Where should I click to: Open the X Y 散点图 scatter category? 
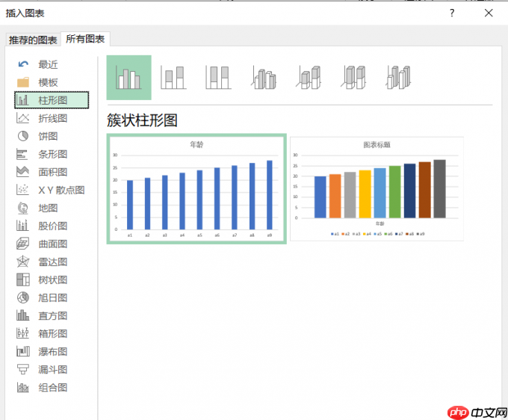click(x=52, y=190)
